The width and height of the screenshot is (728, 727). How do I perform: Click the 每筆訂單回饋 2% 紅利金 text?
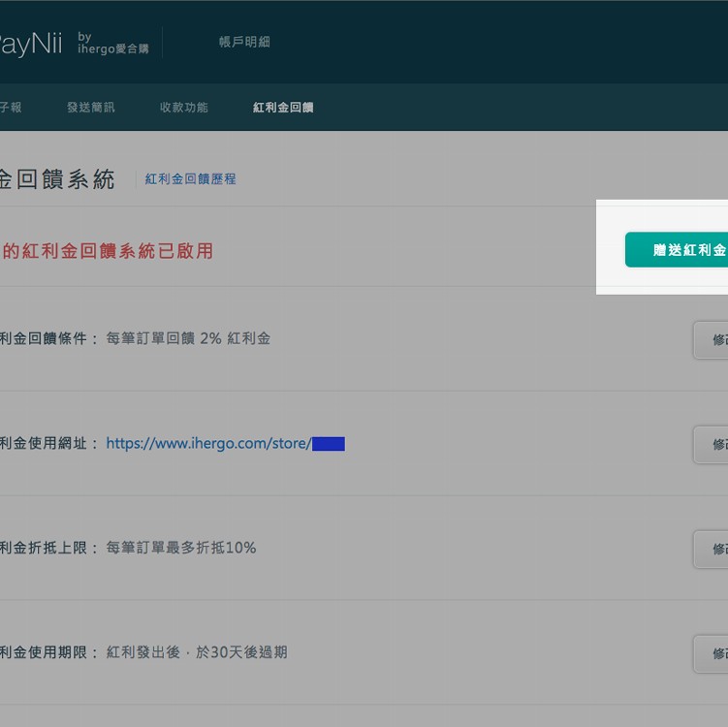[x=188, y=339]
